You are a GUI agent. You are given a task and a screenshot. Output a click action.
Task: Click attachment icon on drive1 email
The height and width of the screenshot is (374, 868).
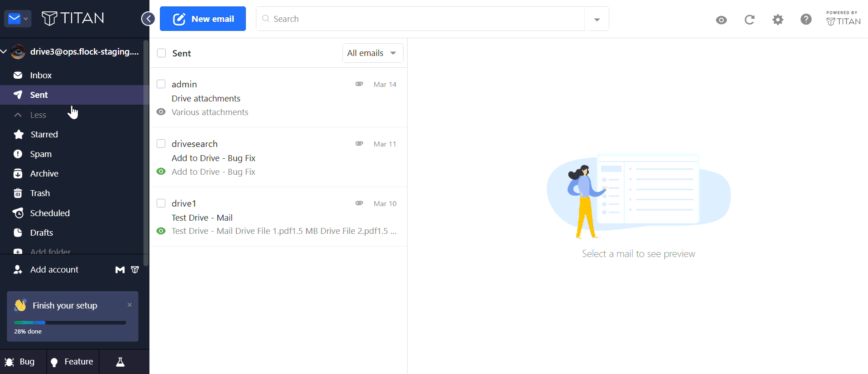[359, 203]
